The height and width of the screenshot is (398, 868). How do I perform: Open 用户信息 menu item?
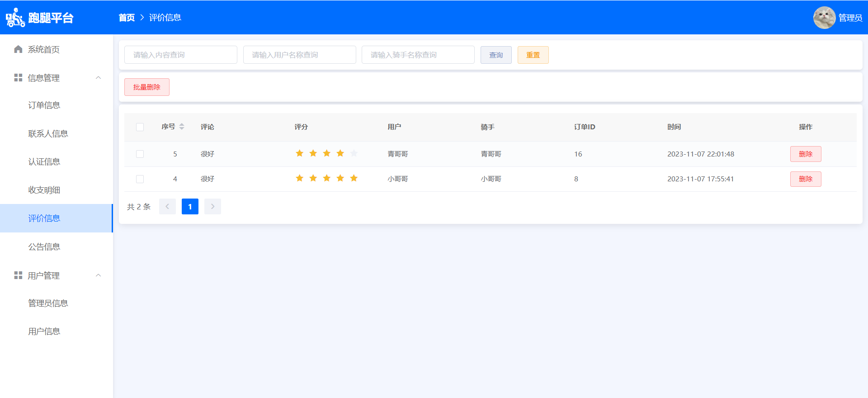57,332
